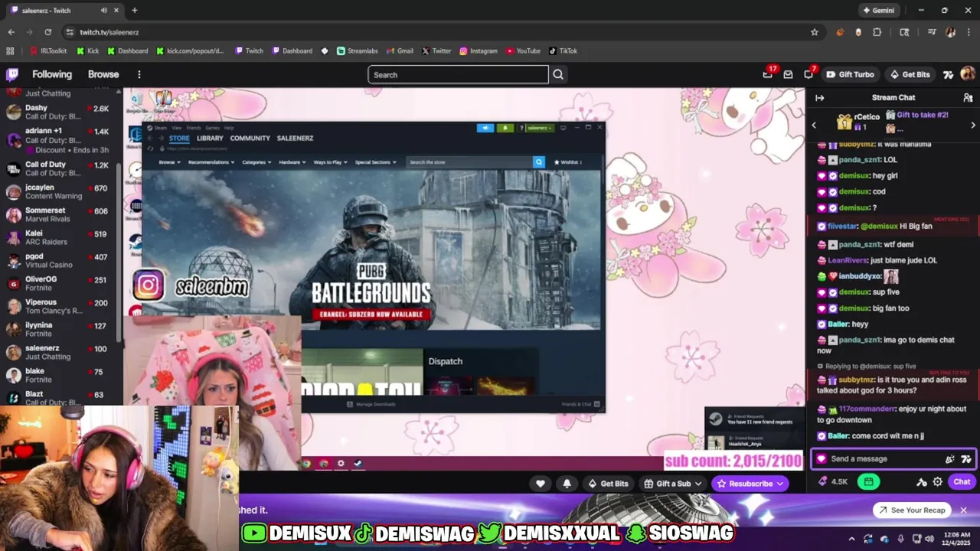Screen dimensions: 980x551
Task: Click the purple Chat send button
Action: click(x=962, y=482)
